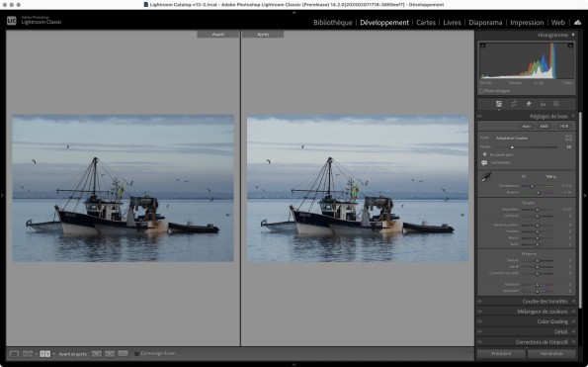This screenshot has width=588, height=367.
Task: Click the Réinitialiser button
Action: (x=551, y=354)
